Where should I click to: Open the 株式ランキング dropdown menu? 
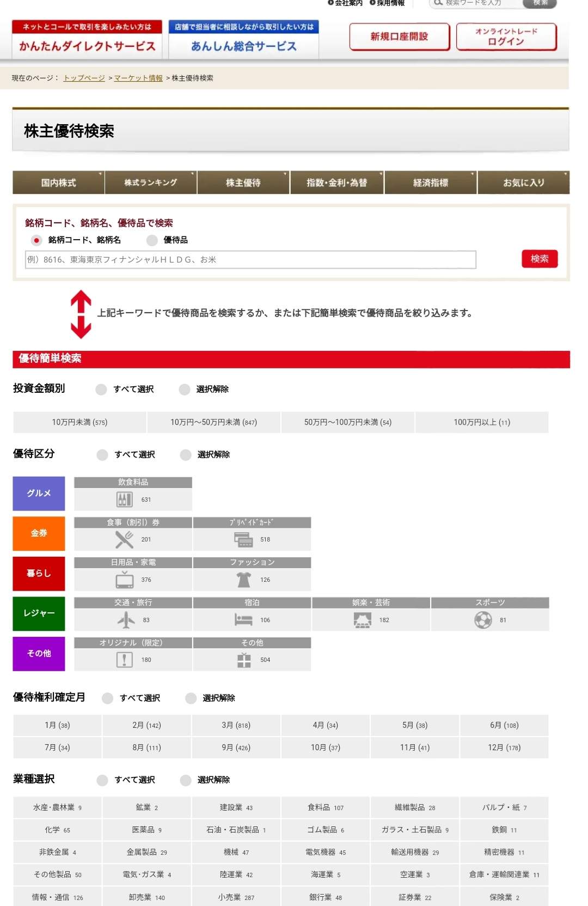(151, 183)
